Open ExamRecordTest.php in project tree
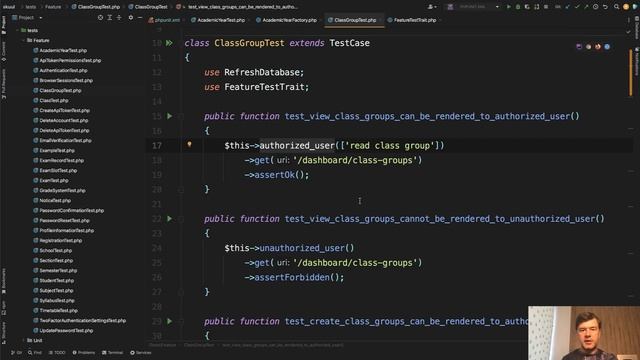Viewport: 640px width, 360px height. pyautogui.click(x=59, y=160)
